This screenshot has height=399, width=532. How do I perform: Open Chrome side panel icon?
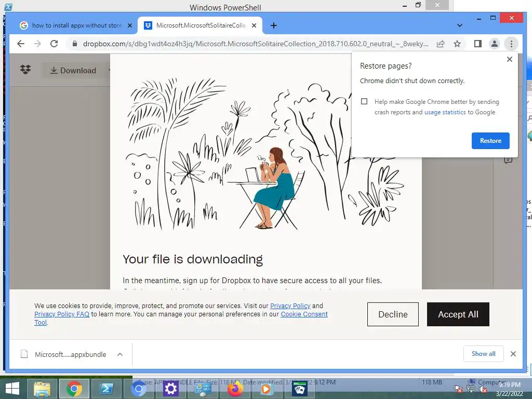click(x=478, y=44)
